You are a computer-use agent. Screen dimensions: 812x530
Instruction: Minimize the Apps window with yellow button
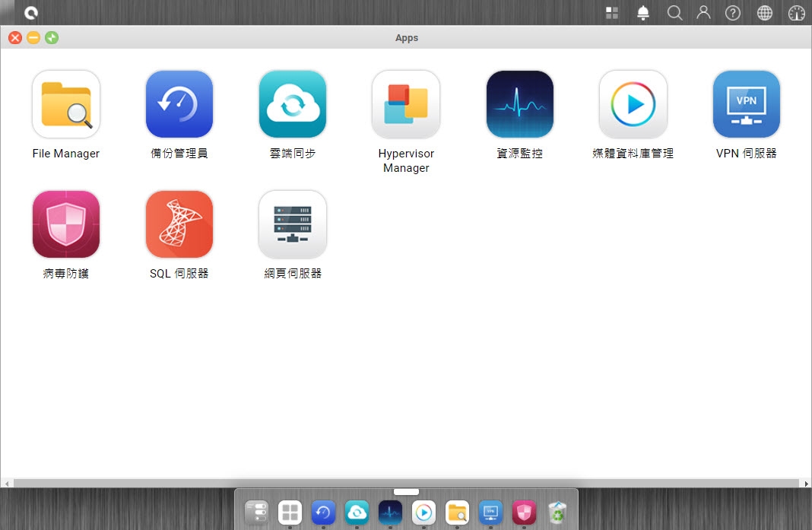(x=33, y=38)
